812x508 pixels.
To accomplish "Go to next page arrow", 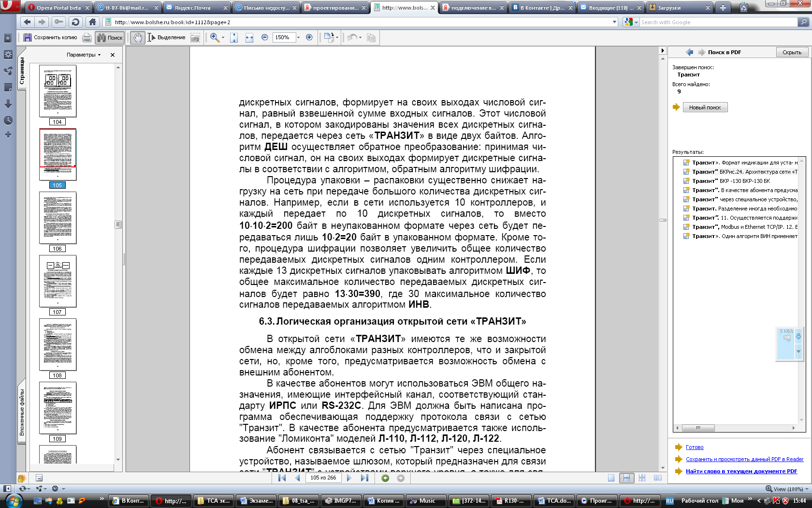I will [349, 478].
